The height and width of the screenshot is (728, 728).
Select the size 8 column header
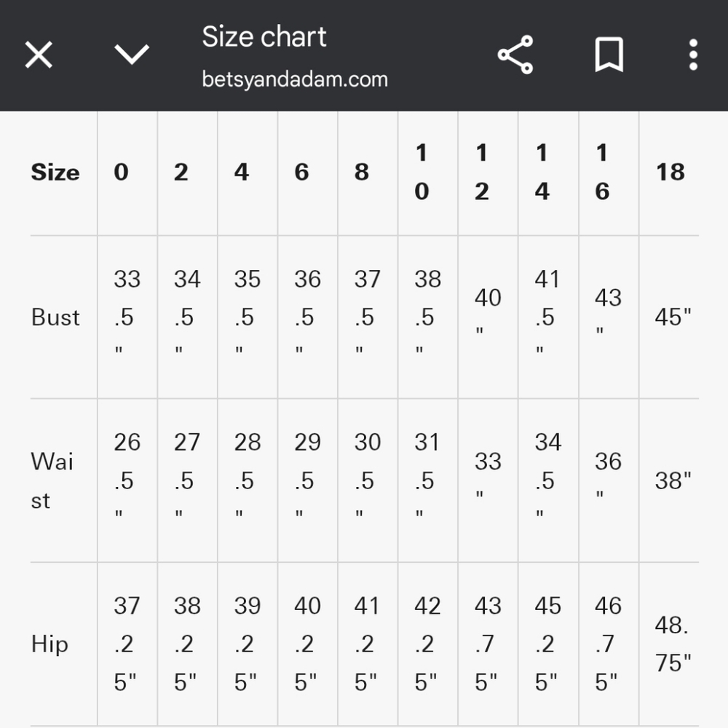[362, 173]
